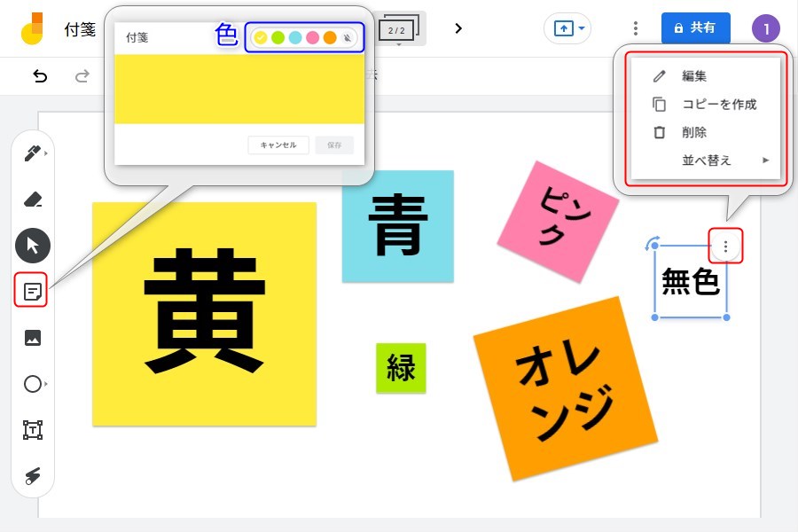Click 保存 in sticky note dialog

(x=334, y=145)
